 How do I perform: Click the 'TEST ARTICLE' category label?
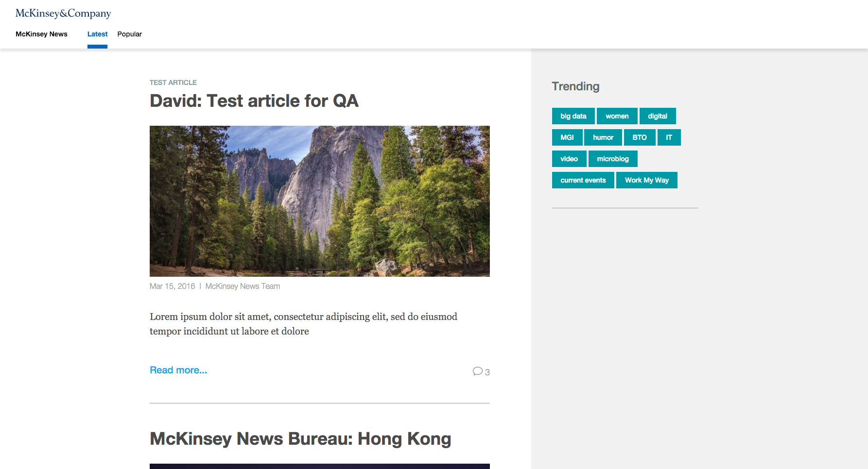(173, 83)
